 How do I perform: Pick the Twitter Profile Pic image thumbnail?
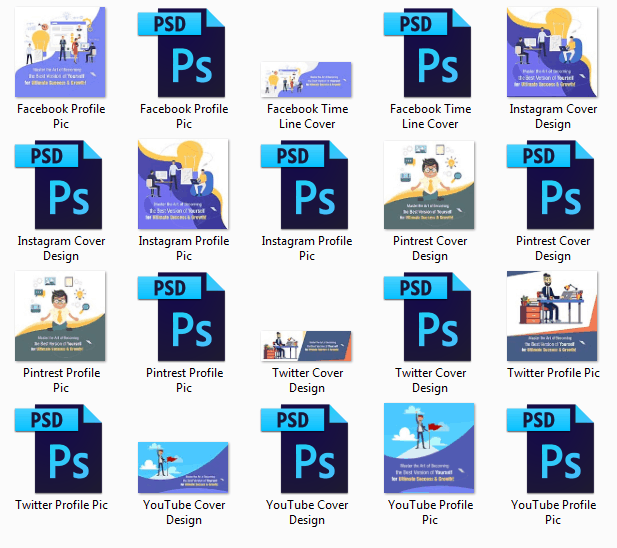553,317
